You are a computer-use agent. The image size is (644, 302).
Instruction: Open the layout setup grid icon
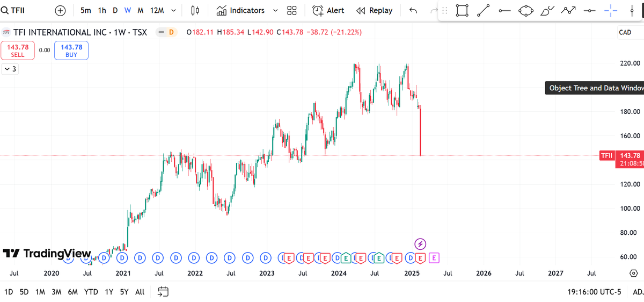coord(292,10)
